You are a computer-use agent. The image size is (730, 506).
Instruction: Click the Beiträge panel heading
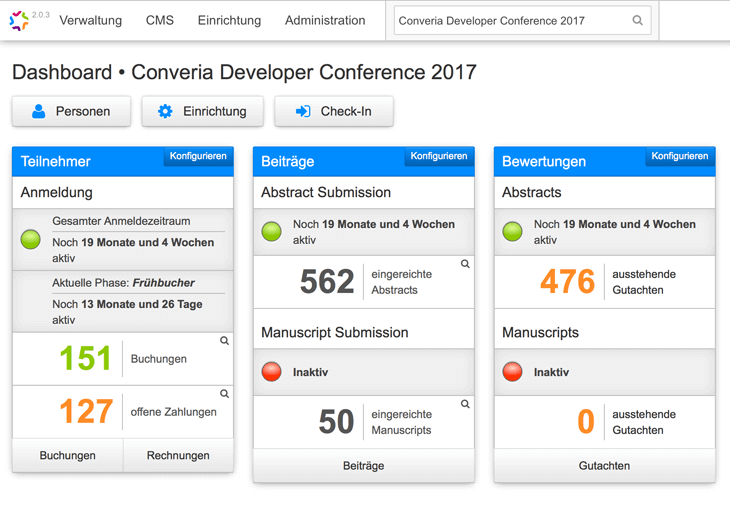[x=288, y=161]
